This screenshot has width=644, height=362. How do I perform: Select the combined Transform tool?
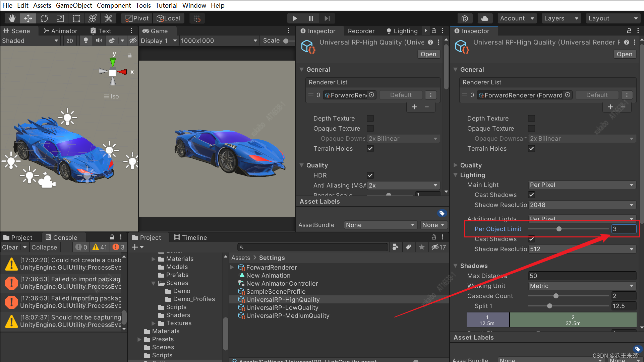point(93,18)
